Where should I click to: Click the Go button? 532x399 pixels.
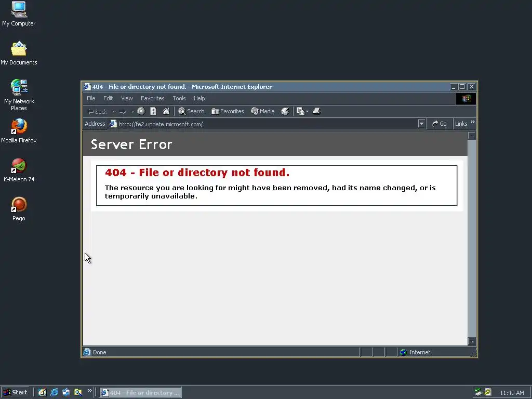[439, 124]
